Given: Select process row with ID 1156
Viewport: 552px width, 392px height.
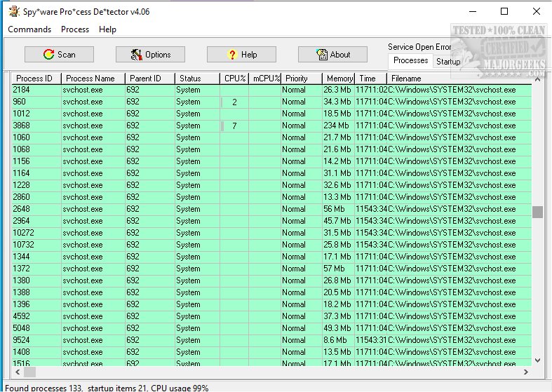Looking at the screenshot, I should [271, 161].
